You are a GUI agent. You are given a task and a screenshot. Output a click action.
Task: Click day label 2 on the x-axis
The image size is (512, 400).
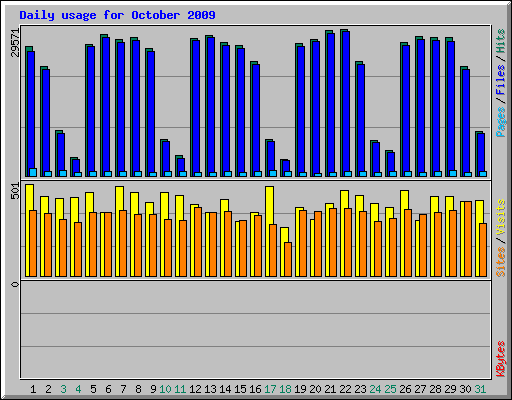[x=48, y=389]
